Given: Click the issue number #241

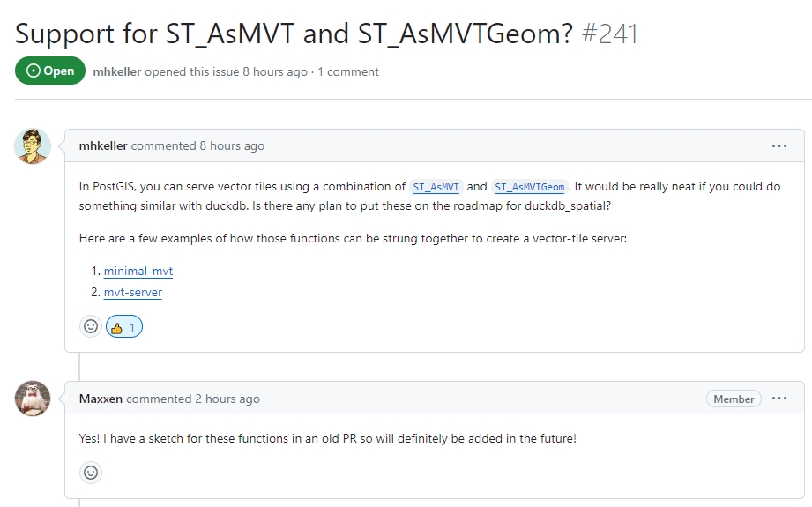Looking at the screenshot, I should 610,34.
